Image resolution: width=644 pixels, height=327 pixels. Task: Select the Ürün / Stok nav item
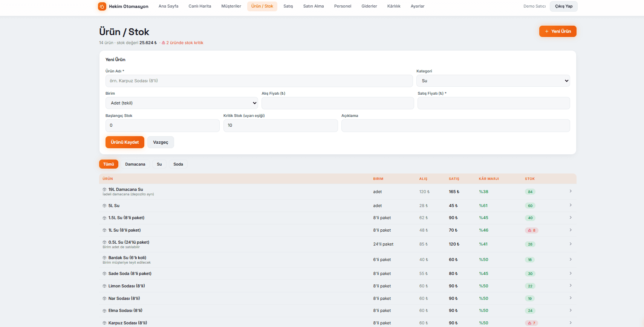click(262, 6)
